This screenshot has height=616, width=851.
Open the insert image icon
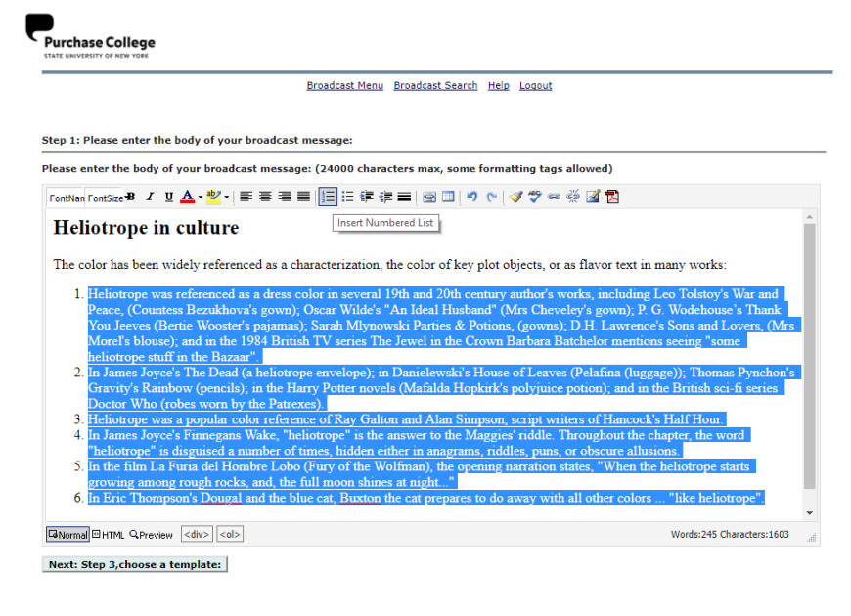coord(593,197)
